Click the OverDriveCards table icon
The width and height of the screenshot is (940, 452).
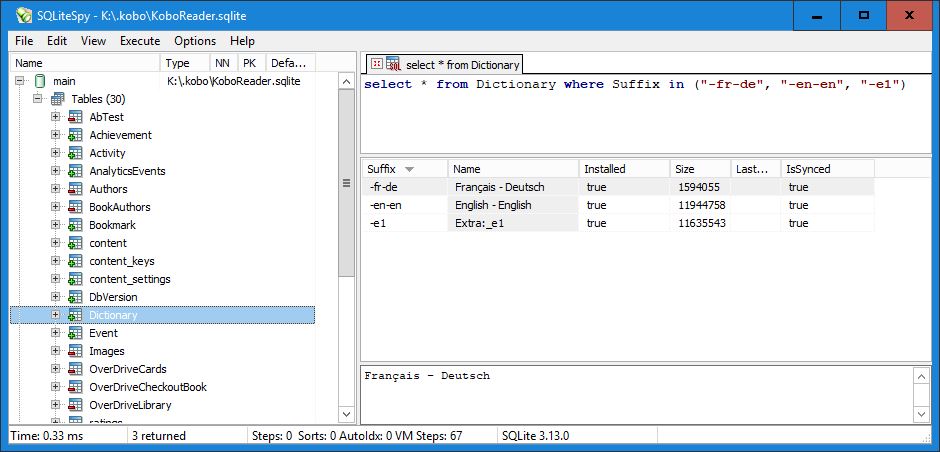tap(75, 369)
